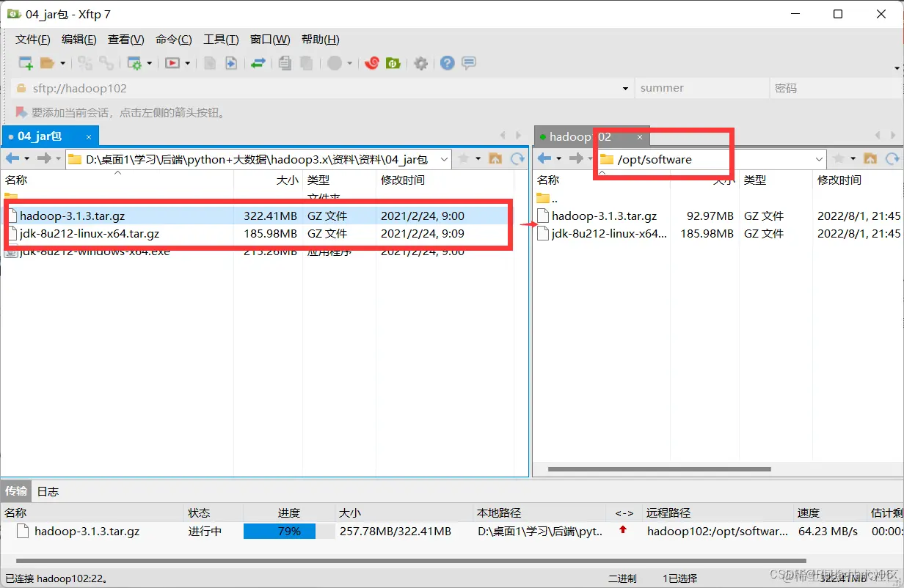Refresh the remote /opt/software pane
Screen dimensions: 904x588
pyautogui.click(x=893, y=158)
